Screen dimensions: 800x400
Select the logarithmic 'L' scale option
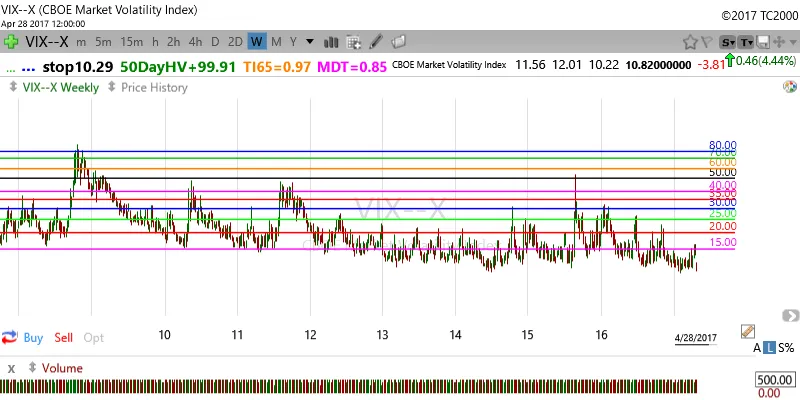coord(769,348)
